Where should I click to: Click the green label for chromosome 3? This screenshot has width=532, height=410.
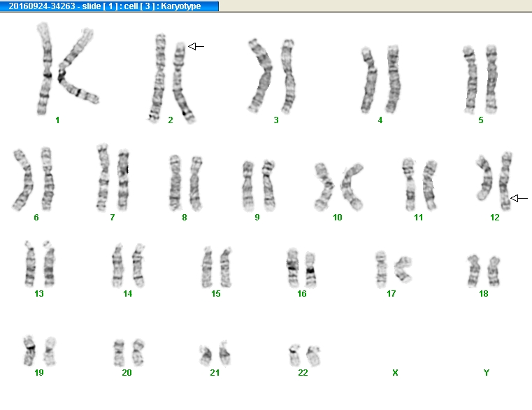276,120
